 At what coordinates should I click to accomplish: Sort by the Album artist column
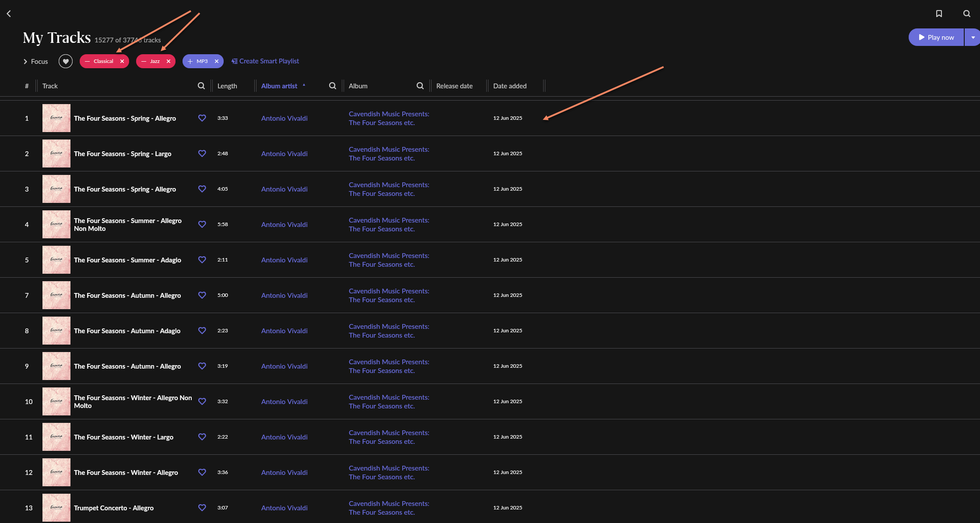click(x=279, y=86)
